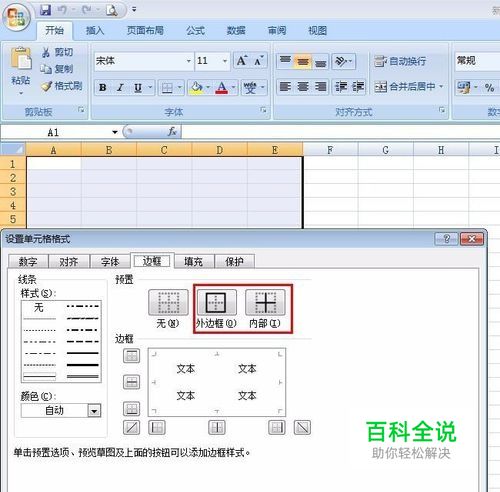
Task: Click the phonetic guide (文) button
Action: point(250,88)
